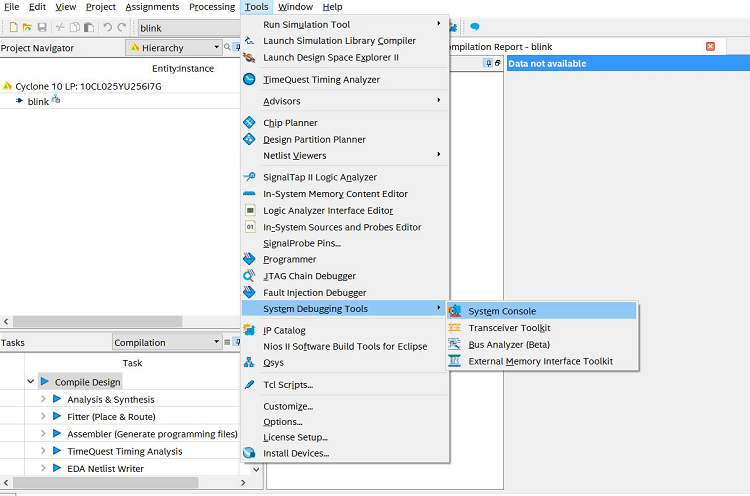The height and width of the screenshot is (496, 750).
Task: Select Options in Tools menu
Action: tap(345, 421)
